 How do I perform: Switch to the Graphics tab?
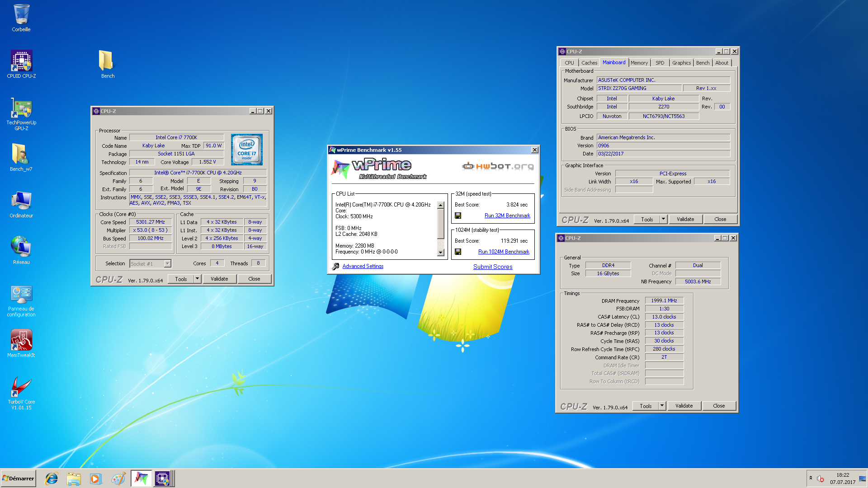click(x=681, y=63)
